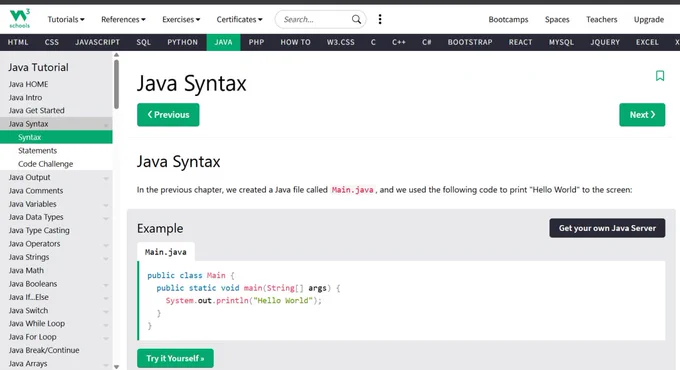Click the green Previous button
This screenshot has width=680, height=370.
pyautogui.click(x=168, y=115)
